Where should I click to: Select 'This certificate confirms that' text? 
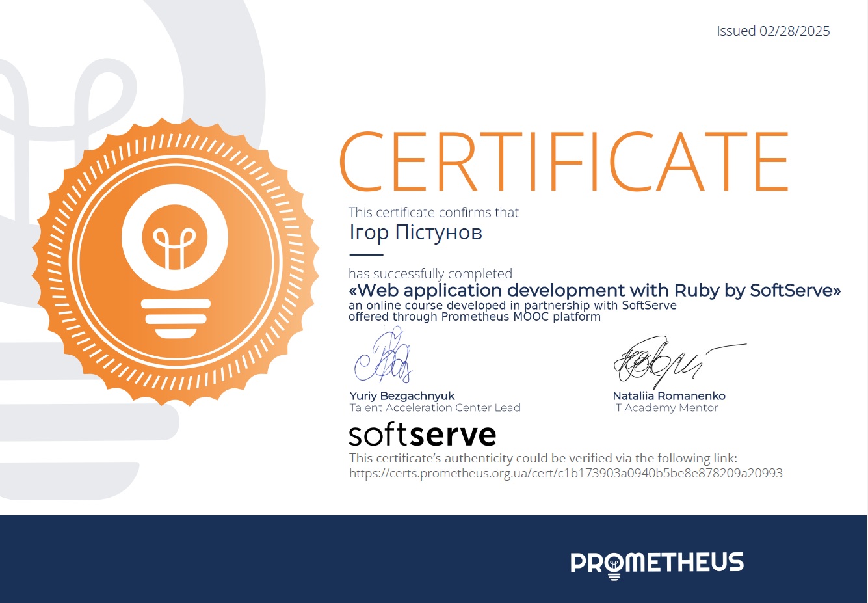434,212
